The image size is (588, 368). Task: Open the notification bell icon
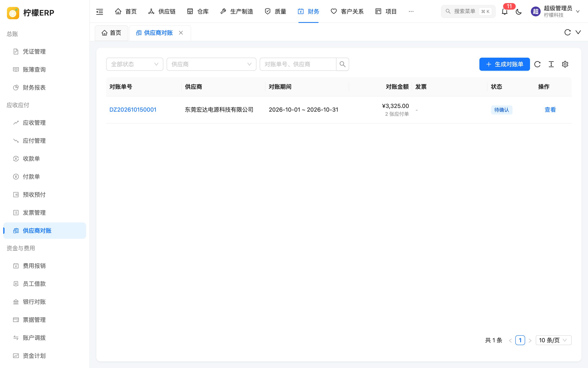504,11
